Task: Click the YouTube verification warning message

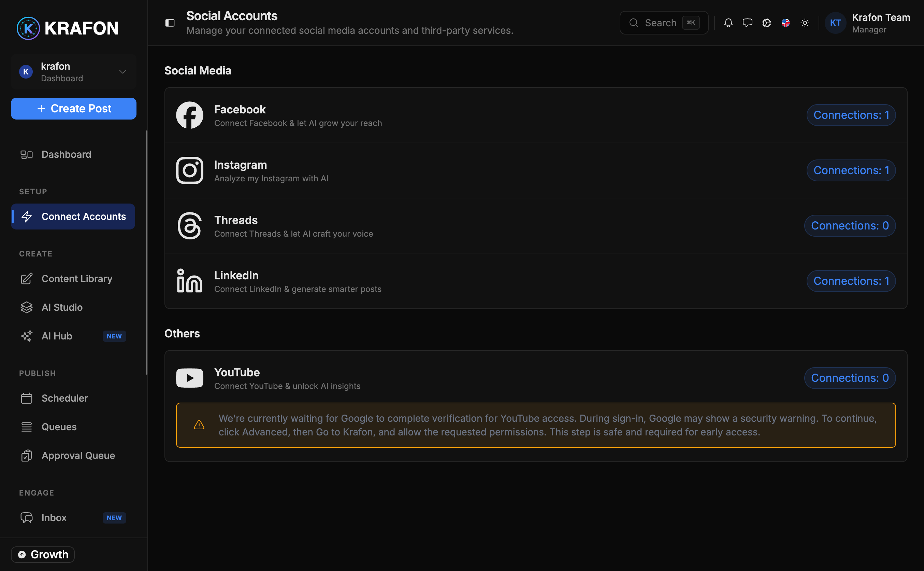Action: point(536,425)
